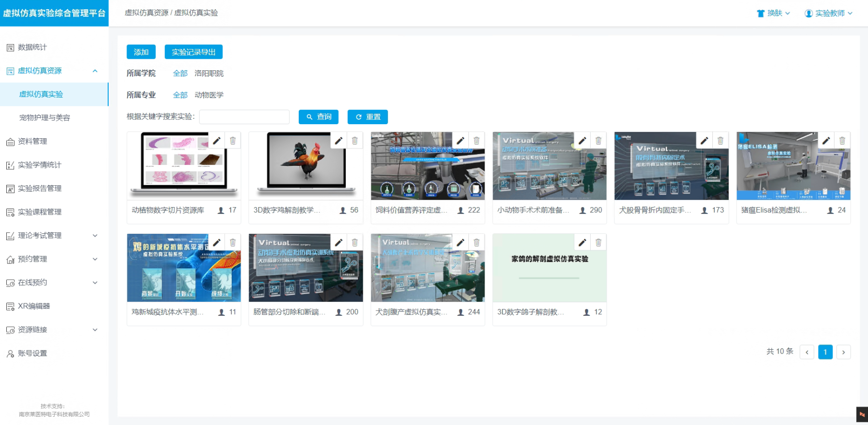Click pencil icon on 3D数字鸽子解剖教 card
Screen dimensions: 868x425
pyautogui.click(x=582, y=243)
